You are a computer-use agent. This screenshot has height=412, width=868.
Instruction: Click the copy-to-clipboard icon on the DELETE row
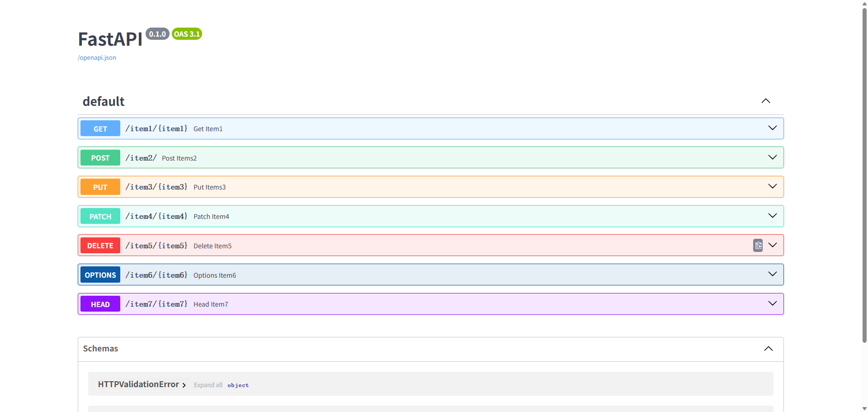758,245
